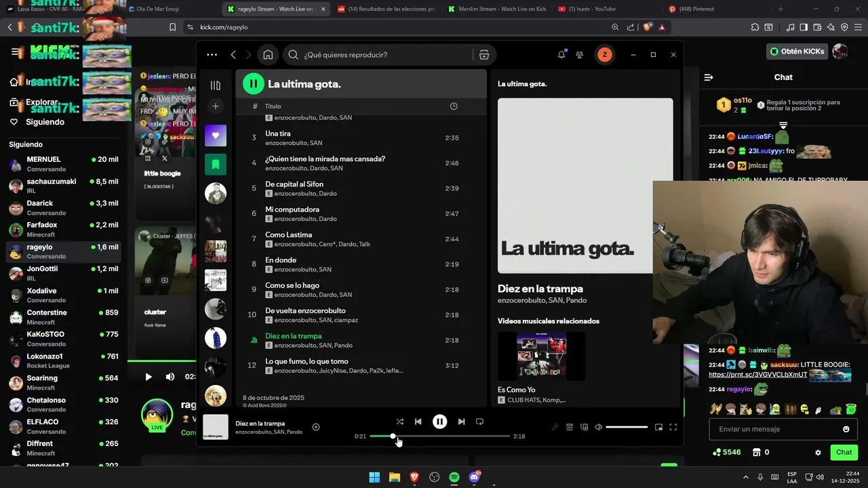The height and width of the screenshot is (488, 868).
Task: Open Farfadox channel in sidebar
Action: pos(64,229)
